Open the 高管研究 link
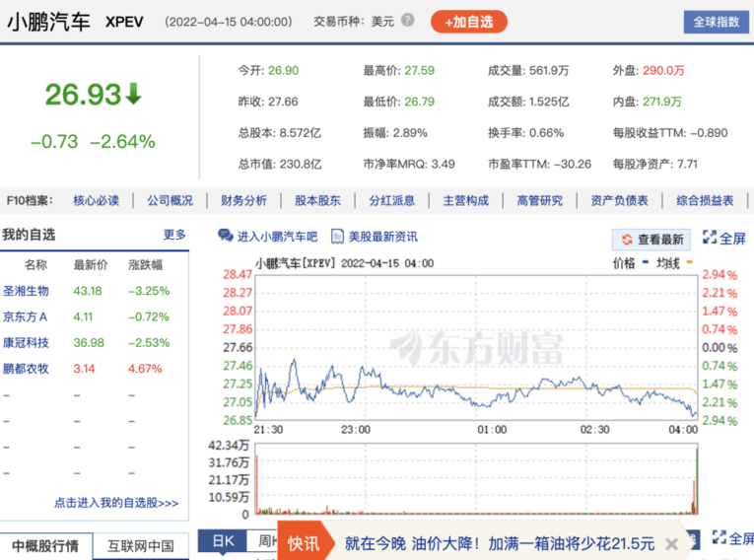 [539, 200]
